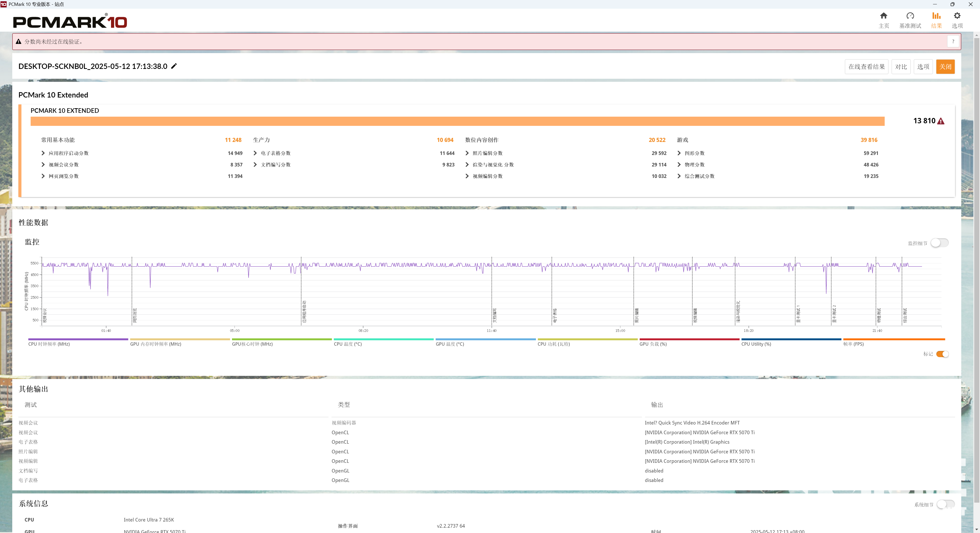
Task: Click [Intel(R) Corporation] Intel(R) Graphics output
Action: pyautogui.click(x=687, y=442)
